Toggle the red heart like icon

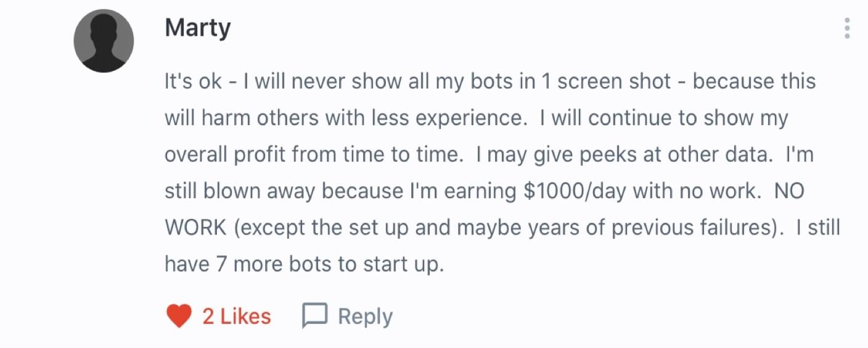[x=180, y=317]
